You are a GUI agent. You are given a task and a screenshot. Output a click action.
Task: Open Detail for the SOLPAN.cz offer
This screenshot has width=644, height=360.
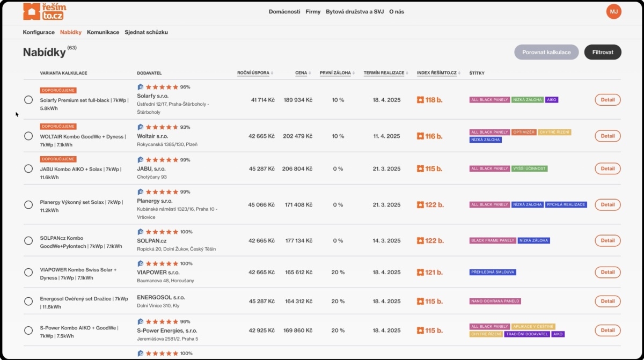[x=608, y=241]
